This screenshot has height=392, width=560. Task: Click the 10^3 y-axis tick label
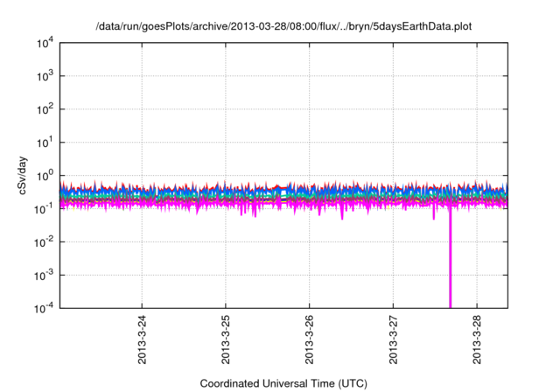[45, 76]
